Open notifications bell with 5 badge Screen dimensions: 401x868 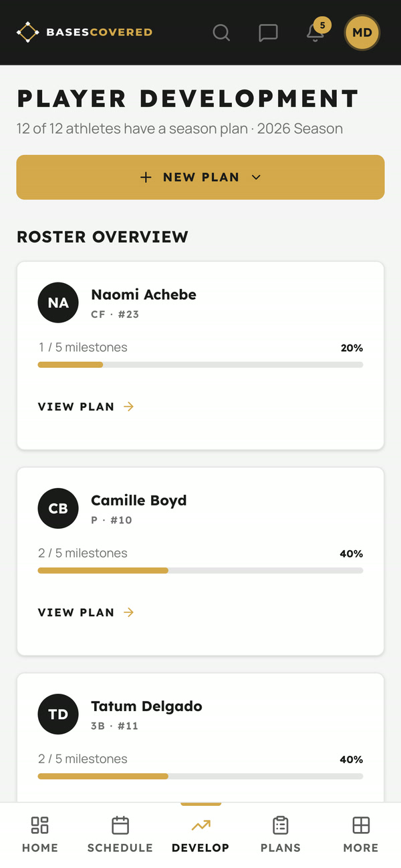316,31
